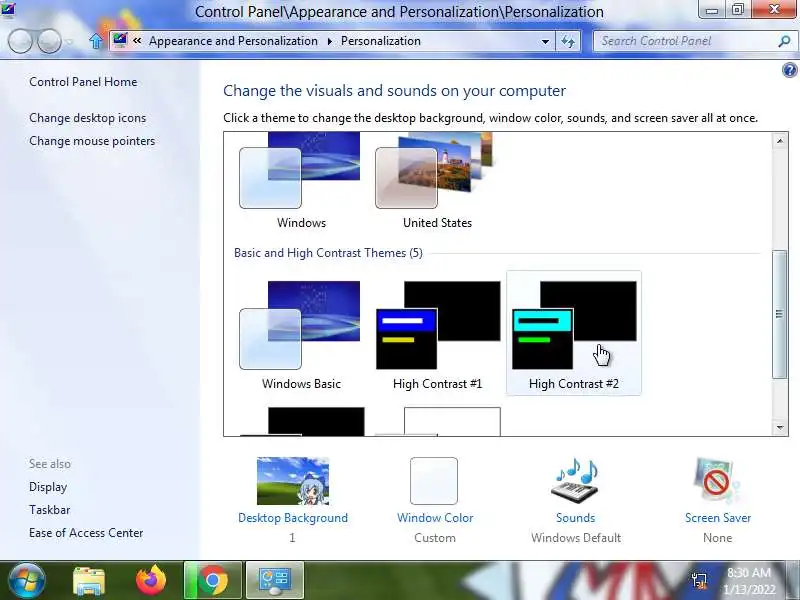Click the Screen Saver text link
This screenshot has width=800, height=600.
pos(718,518)
